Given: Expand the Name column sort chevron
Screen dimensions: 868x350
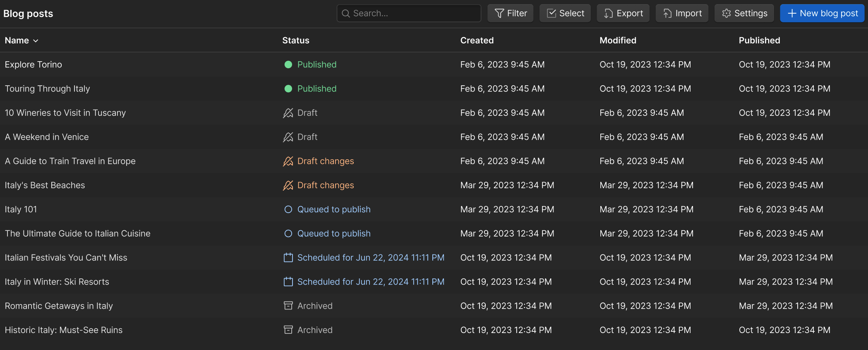Looking at the screenshot, I should point(36,41).
